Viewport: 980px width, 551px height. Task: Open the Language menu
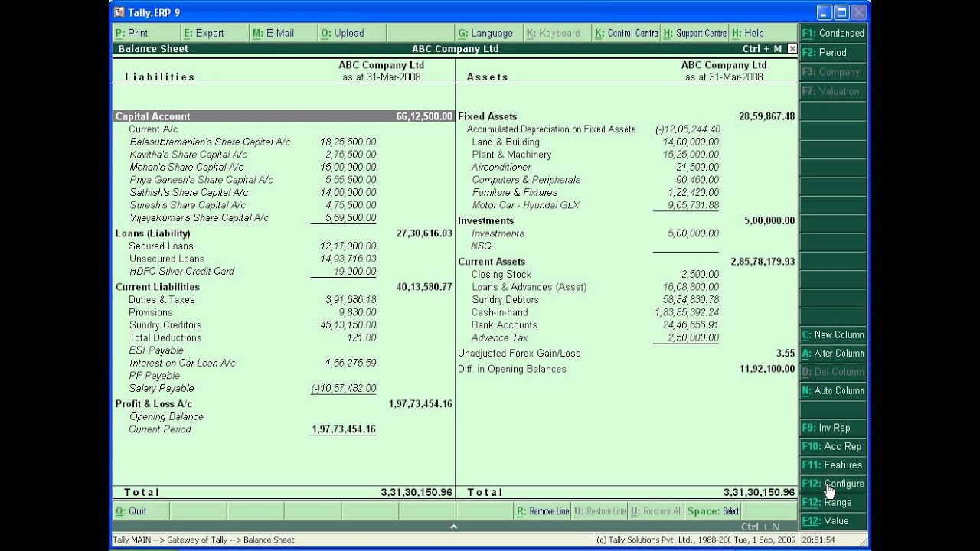click(489, 33)
